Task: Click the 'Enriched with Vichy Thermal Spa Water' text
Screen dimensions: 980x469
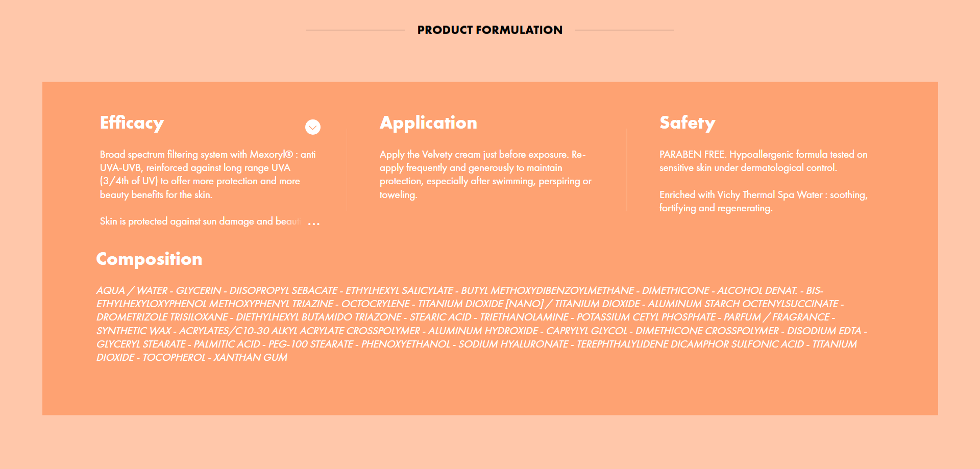Action: 763,201
